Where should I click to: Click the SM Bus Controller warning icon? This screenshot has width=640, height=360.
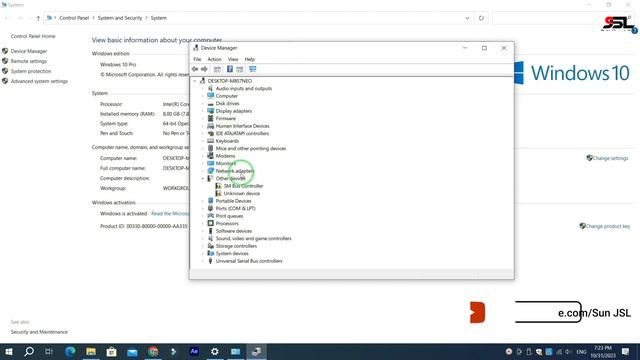click(x=218, y=186)
